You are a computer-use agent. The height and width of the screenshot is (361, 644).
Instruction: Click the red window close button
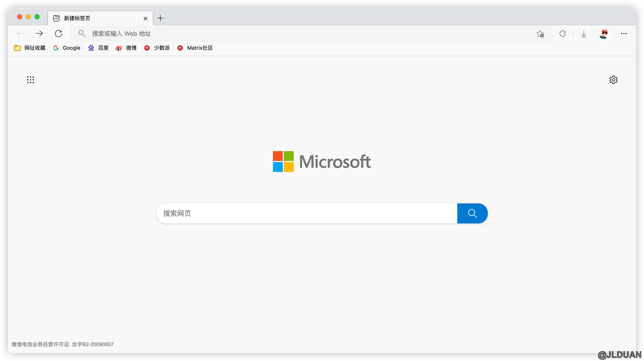(x=19, y=17)
